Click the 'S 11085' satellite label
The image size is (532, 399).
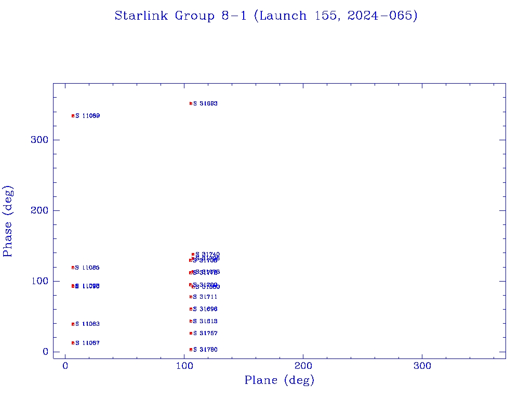pyautogui.click(x=87, y=268)
